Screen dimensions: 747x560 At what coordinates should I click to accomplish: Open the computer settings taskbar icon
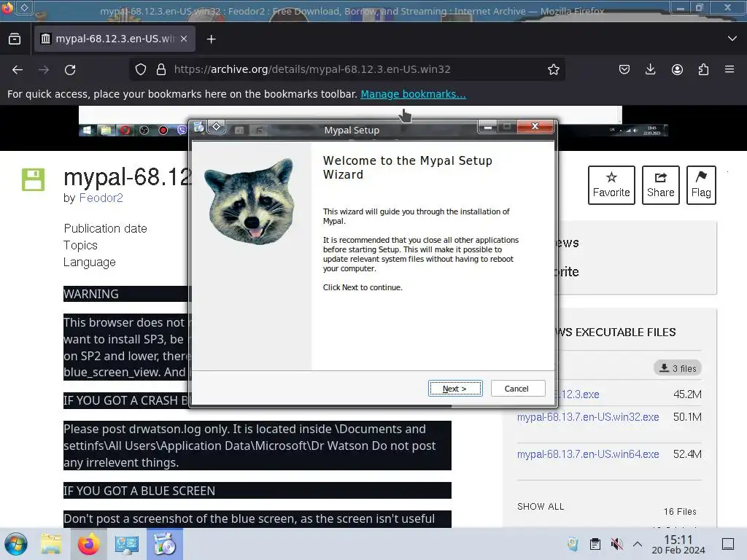pyautogui.click(x=127, y=544)
